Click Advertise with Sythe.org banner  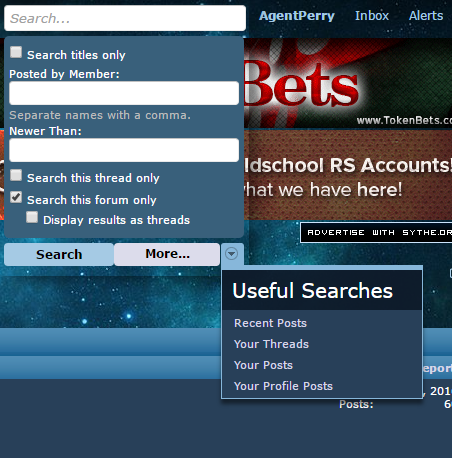[376, 233]
